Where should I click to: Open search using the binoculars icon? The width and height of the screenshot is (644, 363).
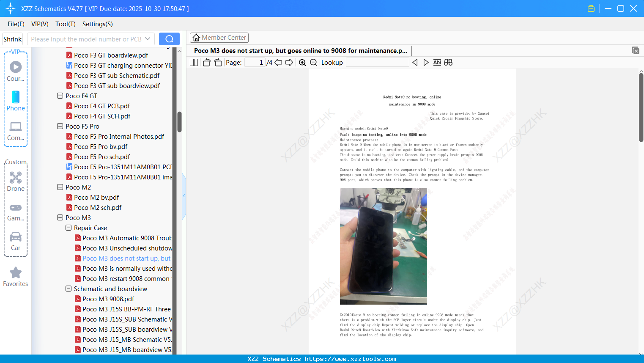point(448,62)
